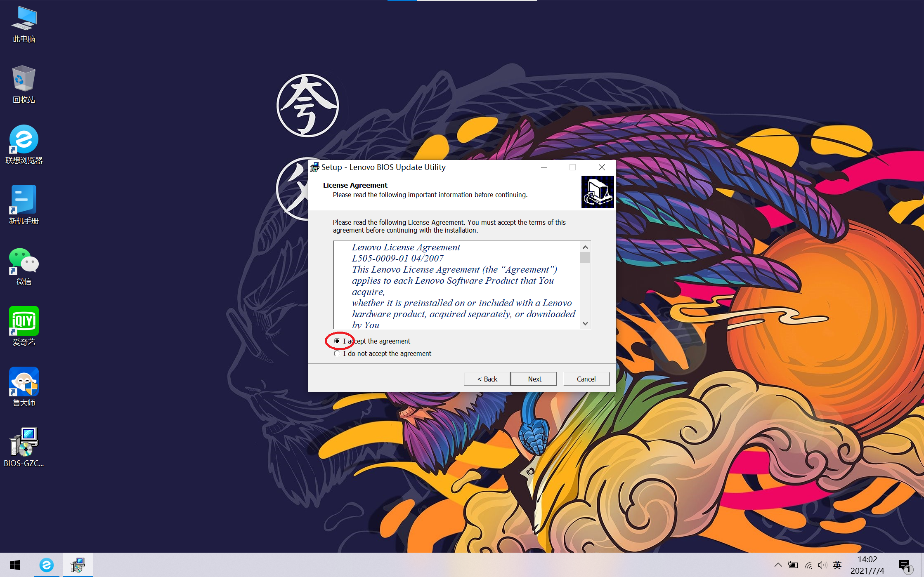Click the wizard computer image in header
This screenshot has width=924, height=577.
[598, 192]
